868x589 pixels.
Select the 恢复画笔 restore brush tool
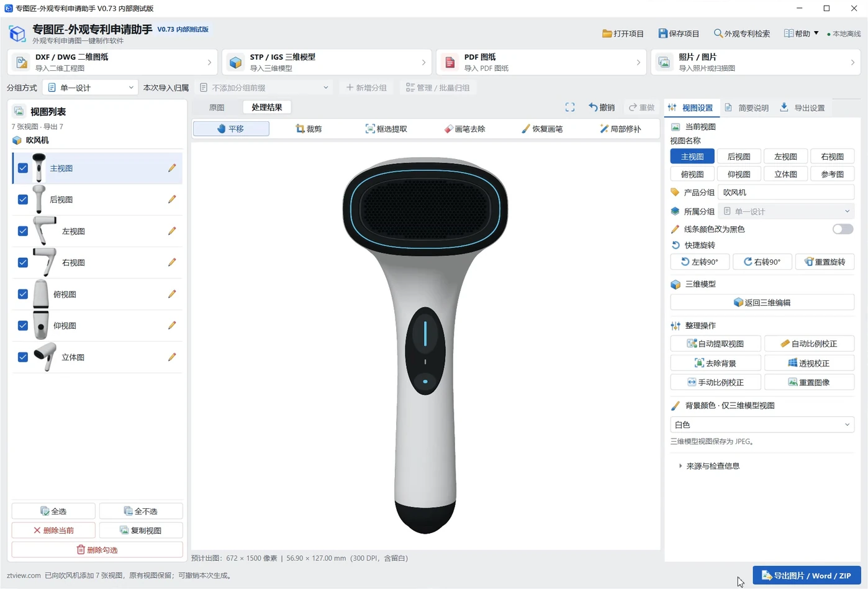(542, 129)
